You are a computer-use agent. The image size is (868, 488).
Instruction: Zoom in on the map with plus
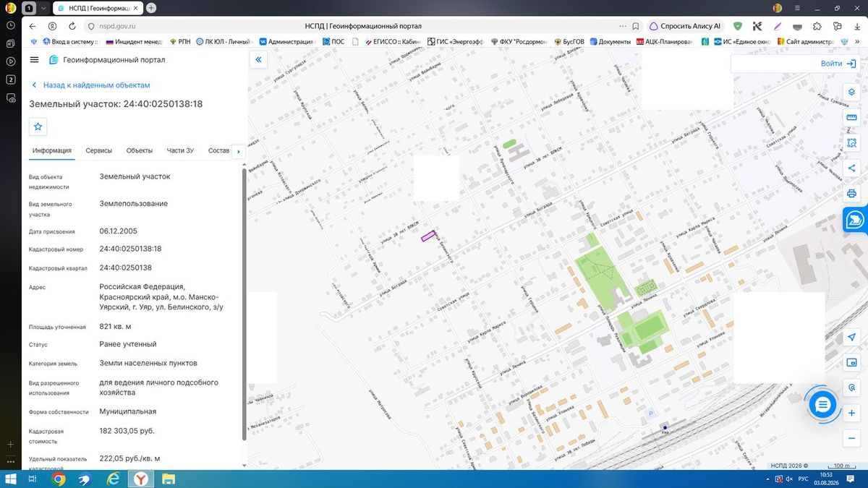[x=851, y=413]
